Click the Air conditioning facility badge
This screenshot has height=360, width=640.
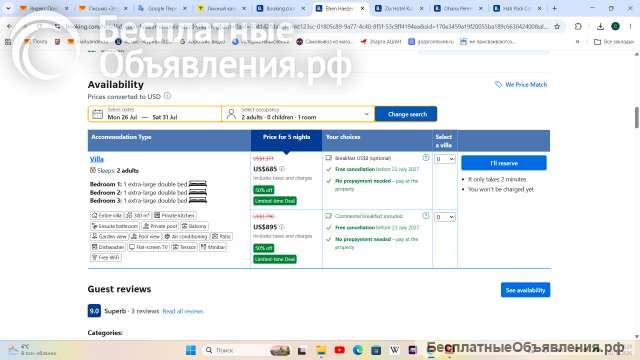tap(186, 236)
